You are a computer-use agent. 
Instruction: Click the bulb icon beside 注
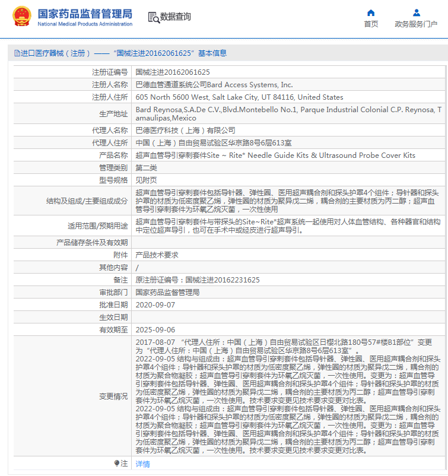click(117, 463)
